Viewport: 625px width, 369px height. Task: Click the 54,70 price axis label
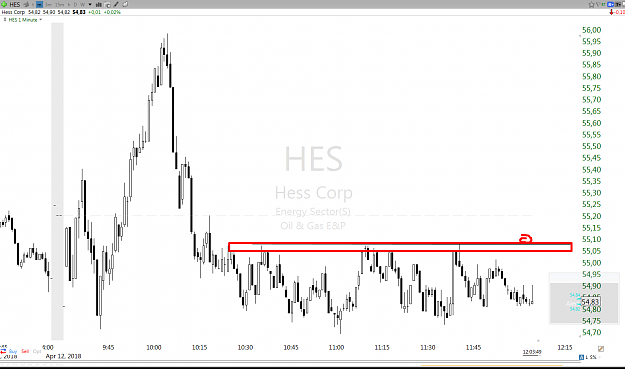[x=592, y=332]
